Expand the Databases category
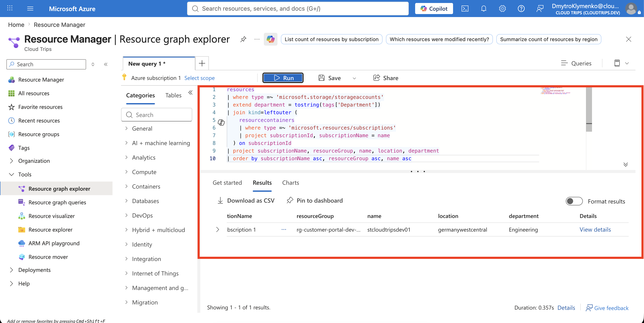 coord(127,201)
